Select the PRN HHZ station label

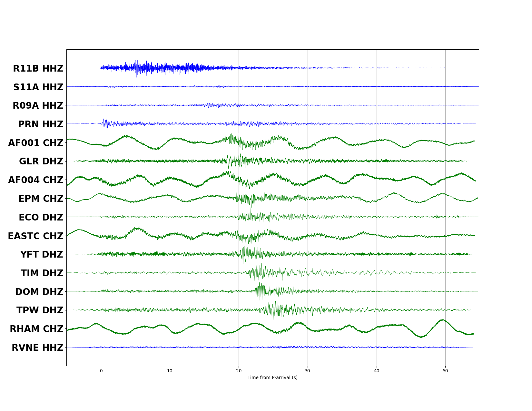tap(41, 124)
